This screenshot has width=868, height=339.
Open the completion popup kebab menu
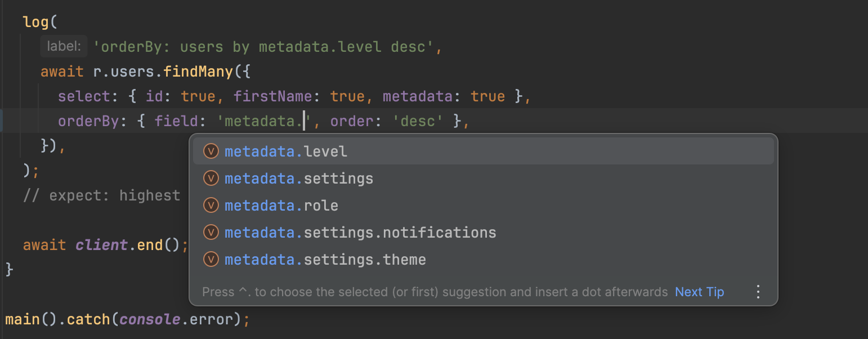click(x=758, y=292)
